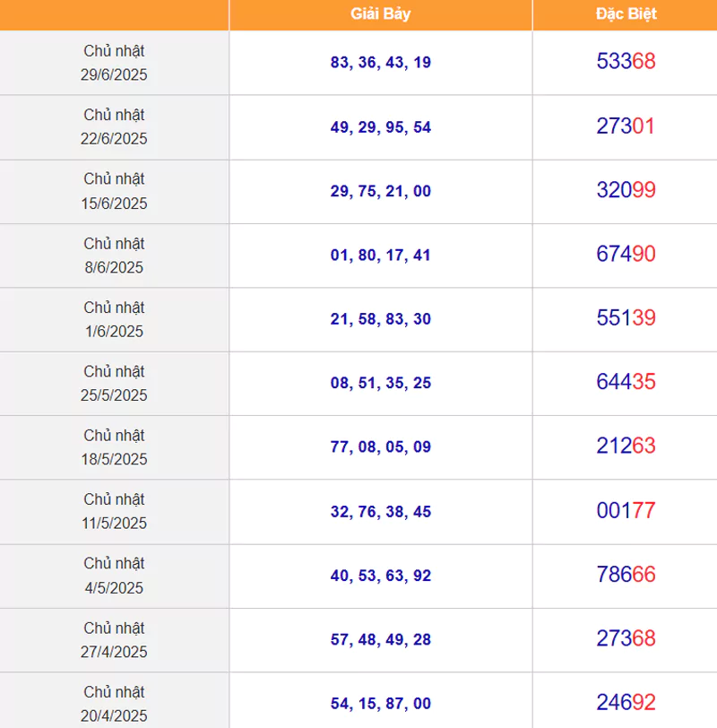Viewport: 717px width, 728px height.
Task: Select the 22/6/2025 date cell
Action: 114,126
